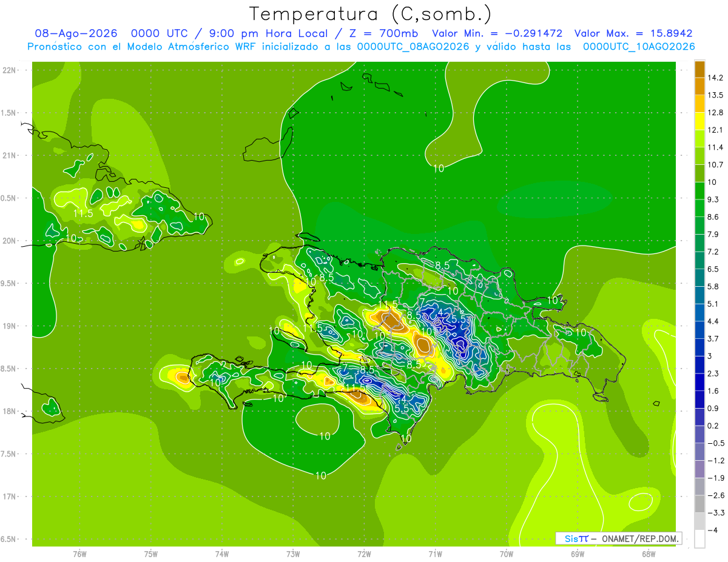Click the '72W' longitude label
Image resolution: width=728 pixels, height=562 pixels.
tap(365, 554)
